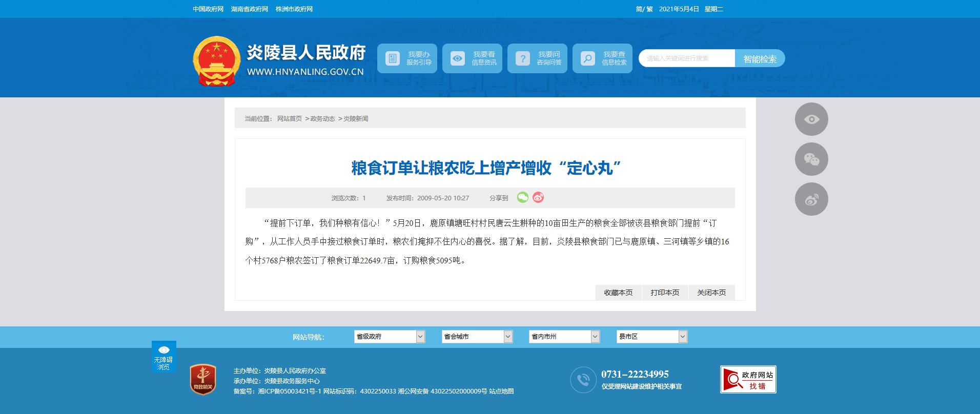The image size is (980, 414).
Task: Expand the 省级政府 dropdown
Action: click(389, 337)
